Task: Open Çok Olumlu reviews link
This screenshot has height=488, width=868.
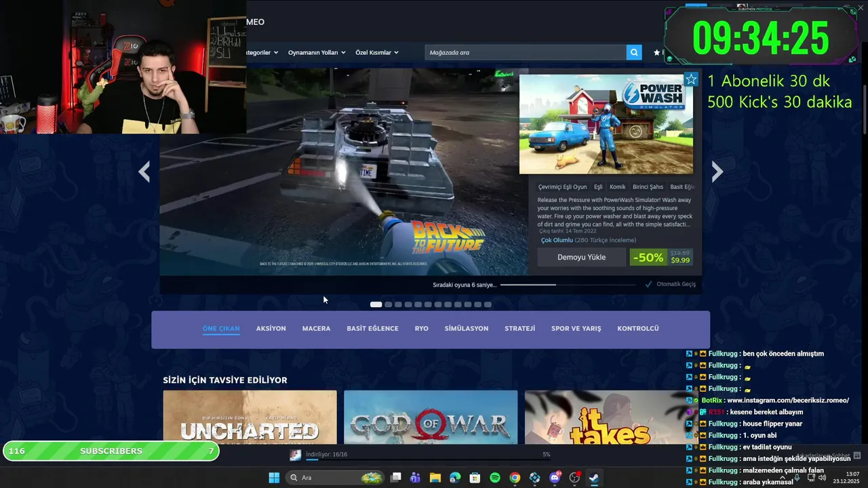Action: pyautogui.click(x=557, y=240)
